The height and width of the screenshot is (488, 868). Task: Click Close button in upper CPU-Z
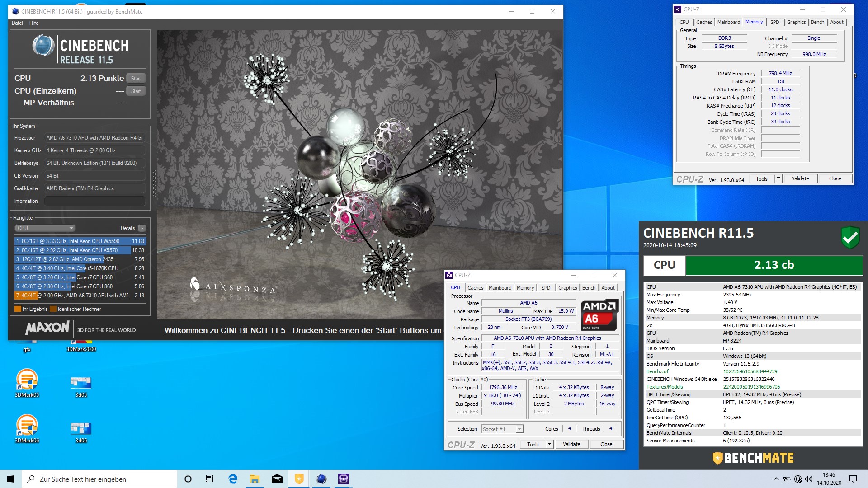[835, 179]
